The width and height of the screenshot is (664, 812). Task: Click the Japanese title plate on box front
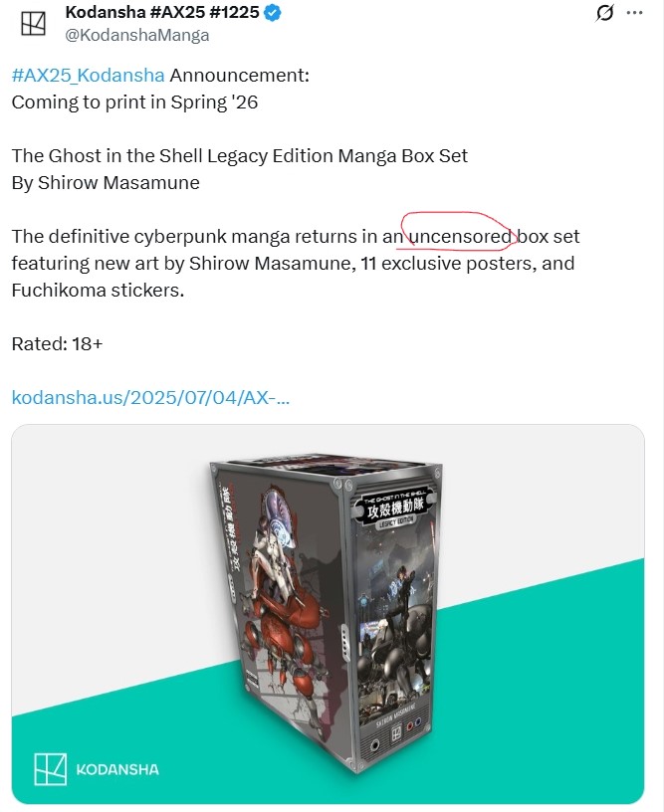(x=395, y=507)
